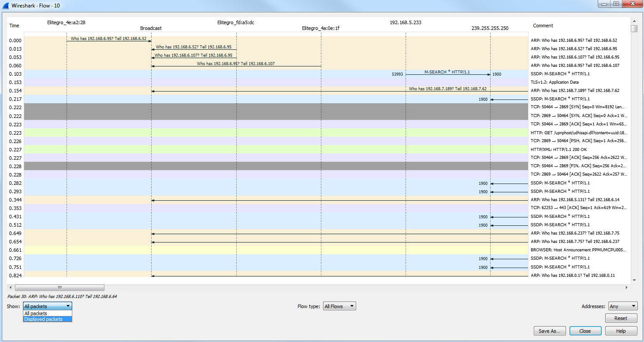Click the vertical scrollbar up arrow
The height and width of the screenshot is (342, 644).
[634, 21]
